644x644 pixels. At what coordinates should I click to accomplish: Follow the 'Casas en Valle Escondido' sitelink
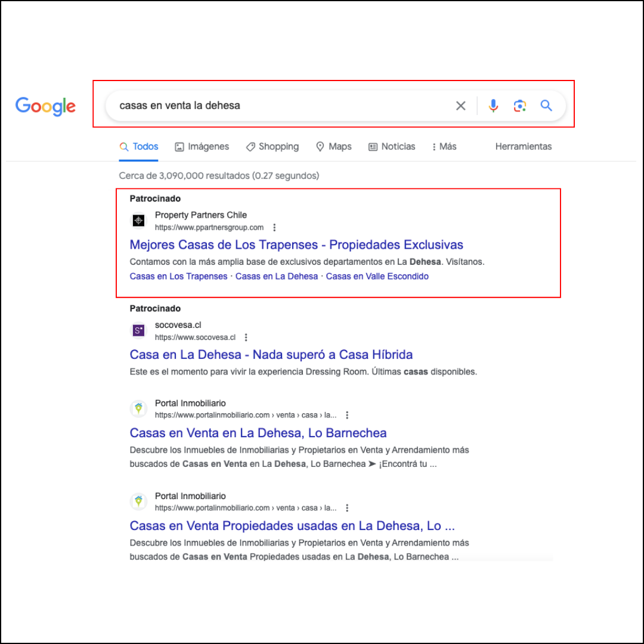tap(377, 277)
